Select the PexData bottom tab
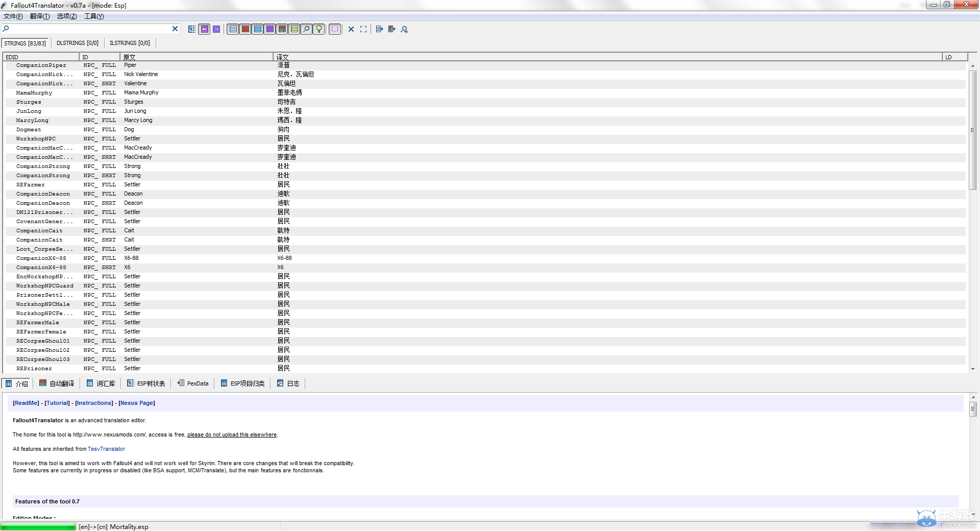Image resolution: width=980 pixels, height=531 pixels. point(193,383)
